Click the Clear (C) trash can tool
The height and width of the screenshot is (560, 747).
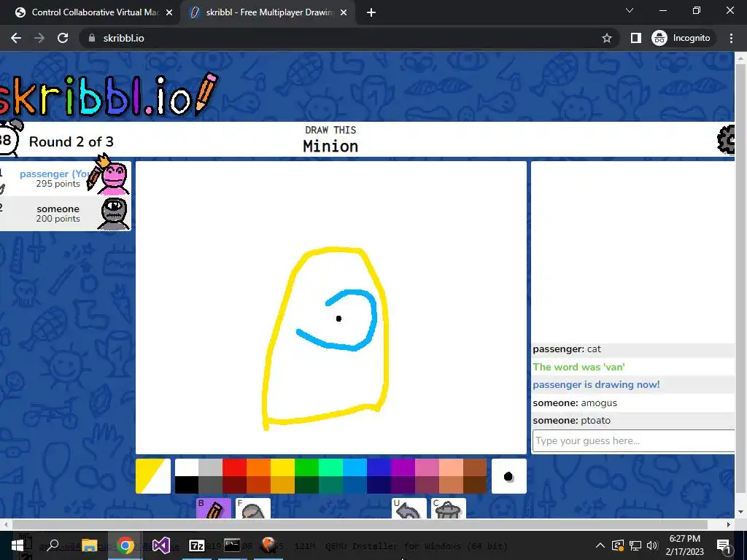click(x=449, y=508)
